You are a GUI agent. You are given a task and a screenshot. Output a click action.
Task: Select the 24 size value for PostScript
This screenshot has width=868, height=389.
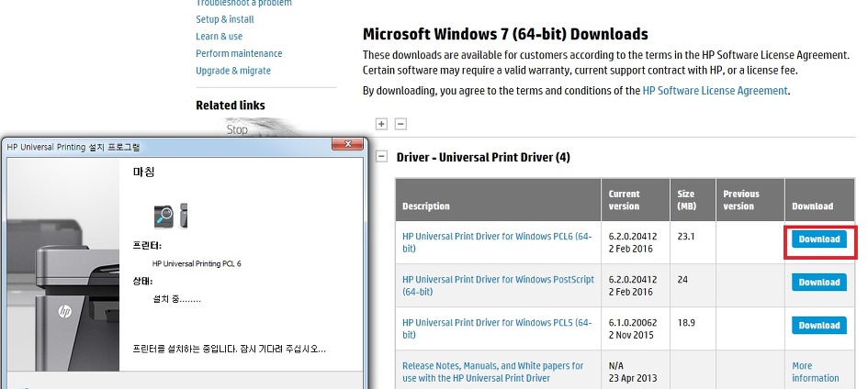coord(682,280)
